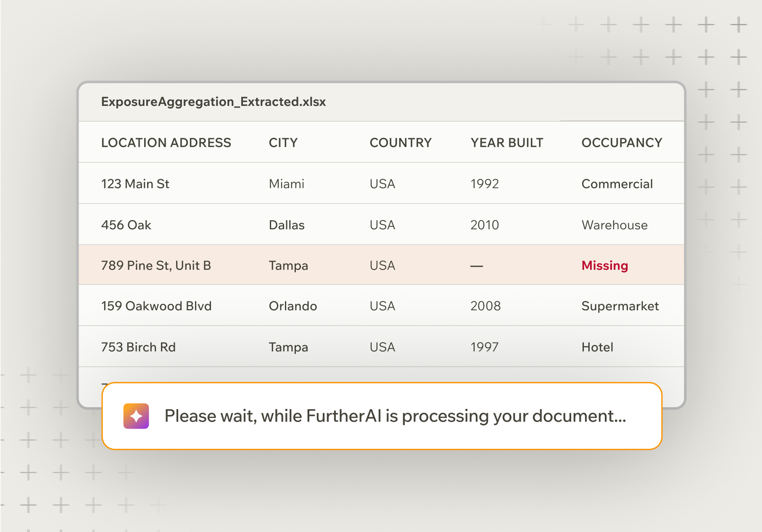Select the Occupancy column header

click(621, 143)
